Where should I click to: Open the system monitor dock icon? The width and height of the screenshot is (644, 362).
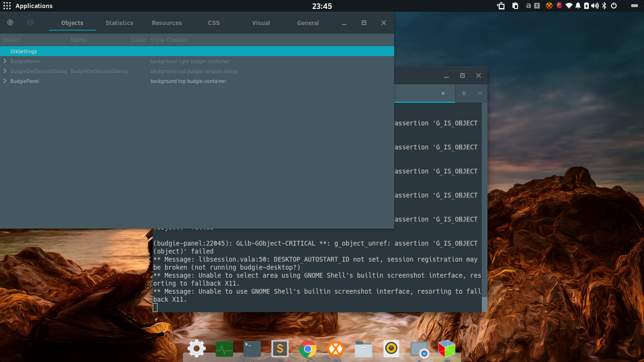224,349
